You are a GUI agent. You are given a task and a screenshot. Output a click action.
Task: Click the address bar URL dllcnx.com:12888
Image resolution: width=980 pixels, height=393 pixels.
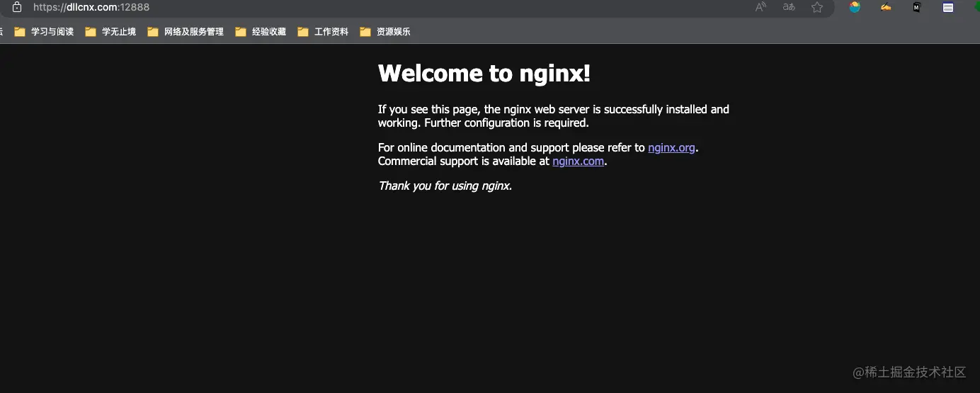tap(91, 7)
